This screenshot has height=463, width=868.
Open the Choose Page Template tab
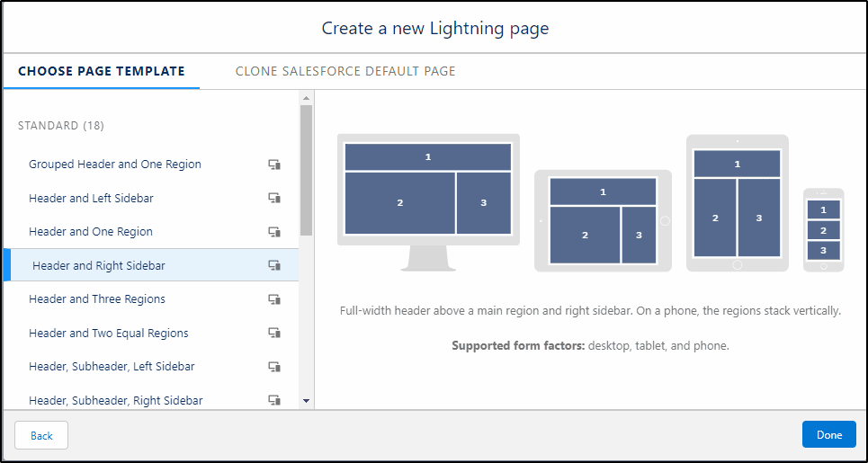(x=102, y=71)
